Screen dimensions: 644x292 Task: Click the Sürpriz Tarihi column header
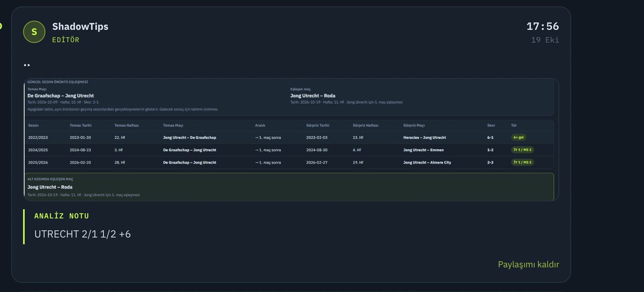pos(317,126)
